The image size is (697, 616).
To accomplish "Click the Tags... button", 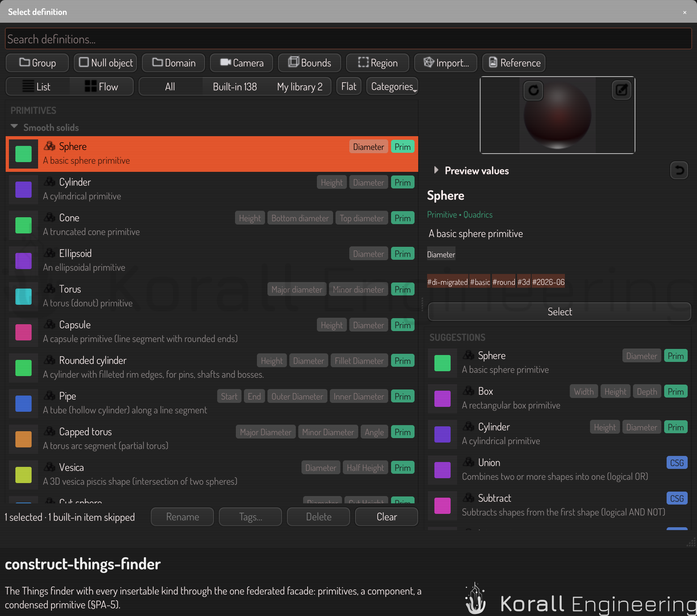I will 250,517.
